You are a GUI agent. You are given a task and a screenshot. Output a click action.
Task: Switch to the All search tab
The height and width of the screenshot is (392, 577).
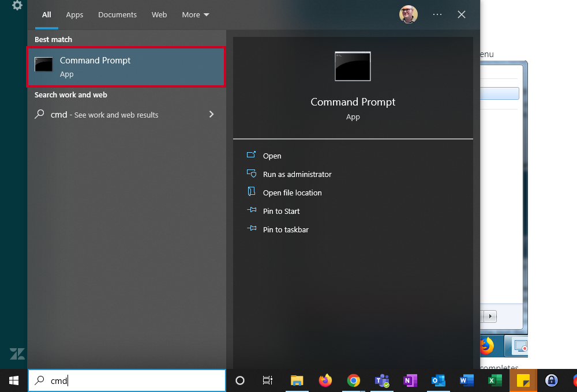coord(46,15)
